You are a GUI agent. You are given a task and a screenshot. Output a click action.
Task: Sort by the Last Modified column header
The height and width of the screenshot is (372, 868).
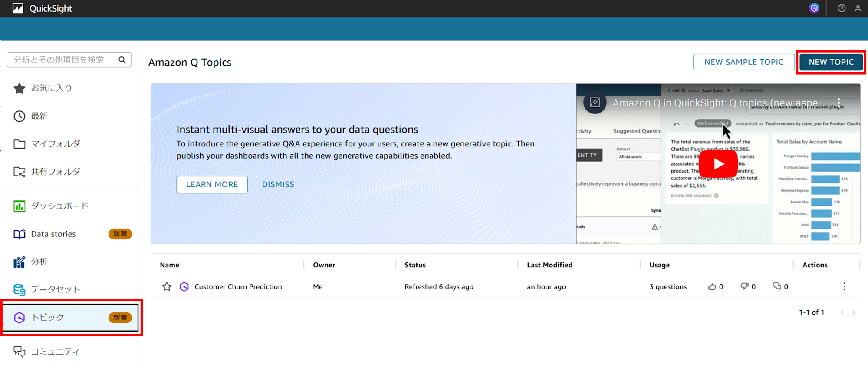tap(549, 265)
